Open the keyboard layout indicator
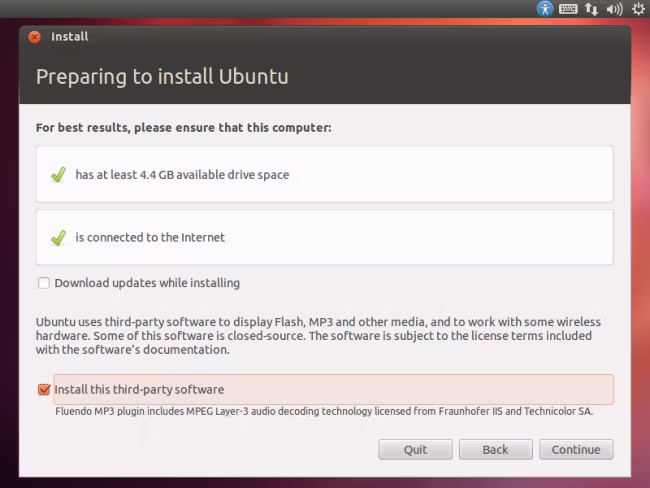Viewport: 650px width, 488px height. 568,9
